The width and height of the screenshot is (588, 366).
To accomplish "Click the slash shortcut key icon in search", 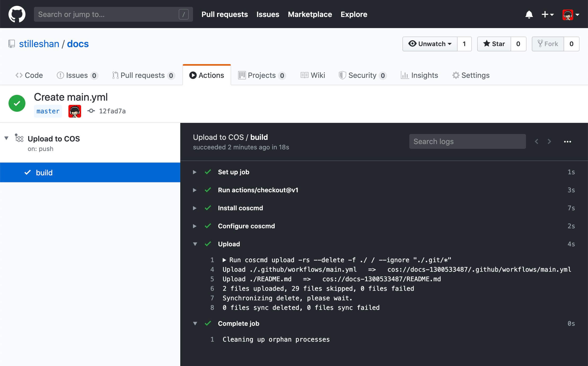I will pyautogui.click(x=183, y=14).
